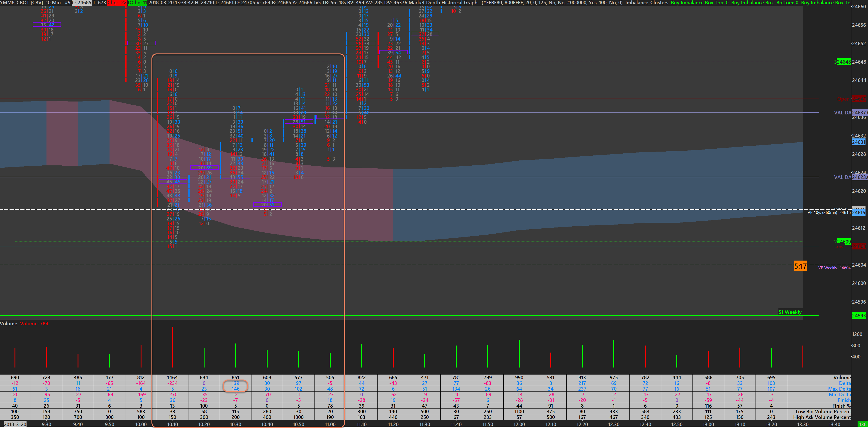Click the highlighted 139 Delta cell at 10:30
This screenshot has width=868, height=428.
235,383
